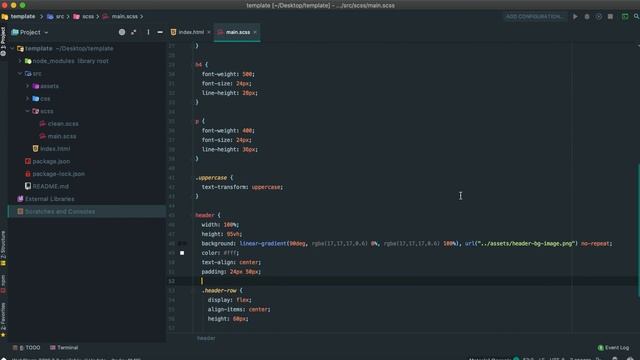Click 'uppercase' value on text-transform line

click(x=266, y=187)
